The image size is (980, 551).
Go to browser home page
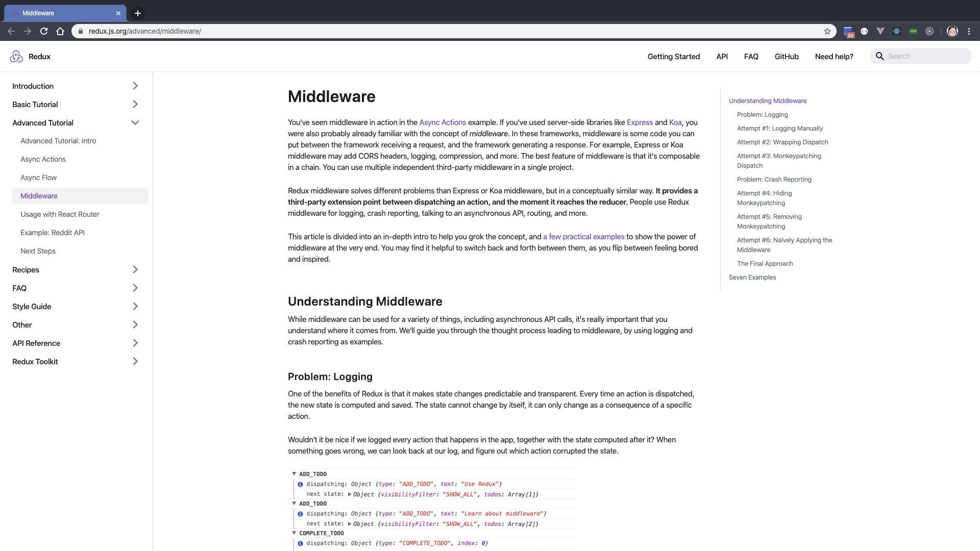tap(60, 31)
